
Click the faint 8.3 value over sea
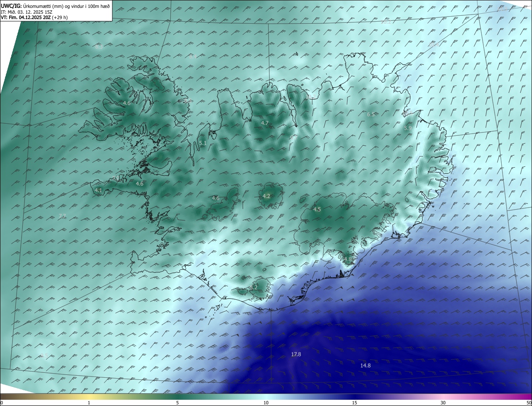tap(99, 47)
